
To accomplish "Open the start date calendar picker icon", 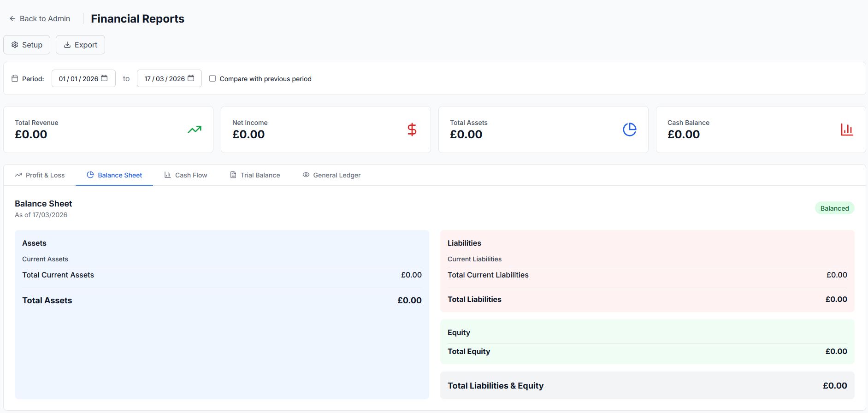I will click(104, 78).
